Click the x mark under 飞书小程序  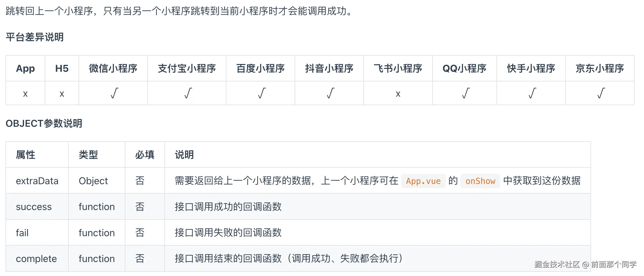[x=398, y=94]
